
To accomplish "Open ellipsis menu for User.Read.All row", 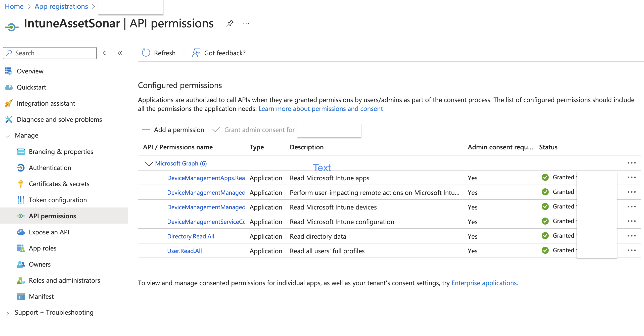I will point(631,250).
